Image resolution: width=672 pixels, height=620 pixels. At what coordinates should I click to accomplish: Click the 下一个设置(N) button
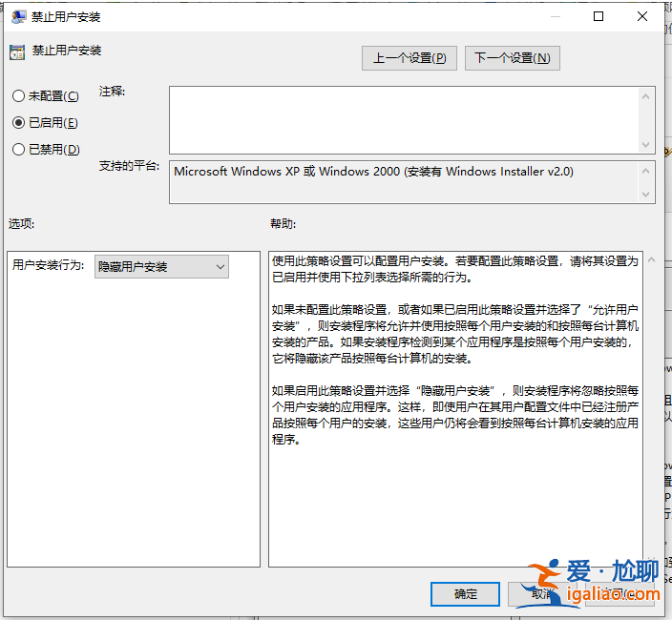pyautogui.click(x=513, y=58)
